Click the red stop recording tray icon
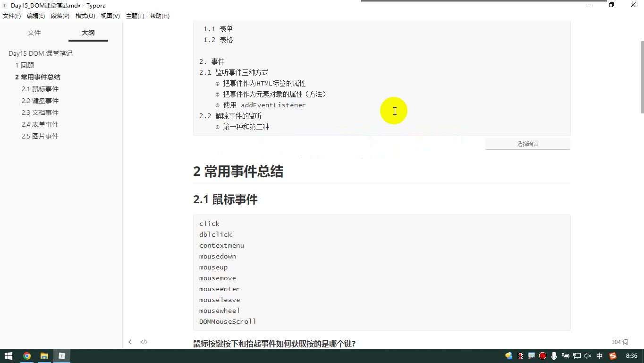 (543, 356)
